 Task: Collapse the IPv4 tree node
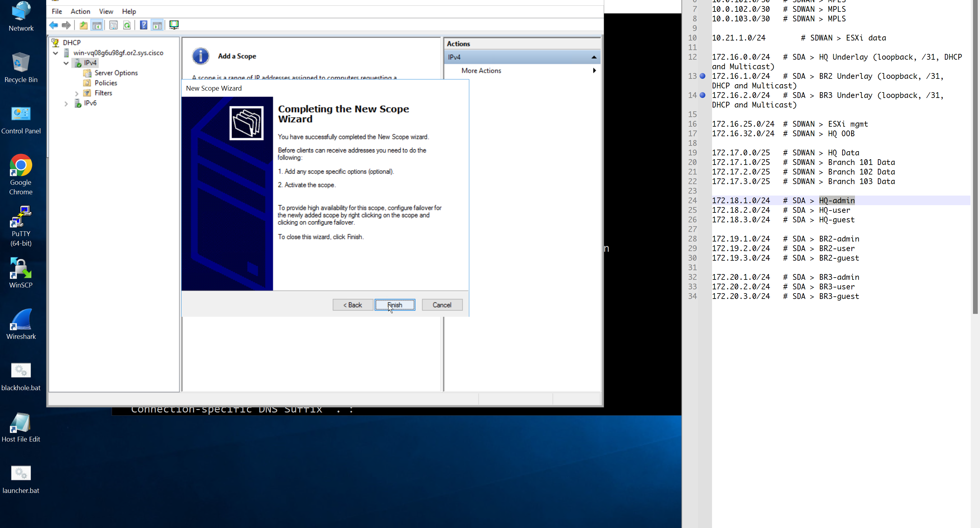66,63
